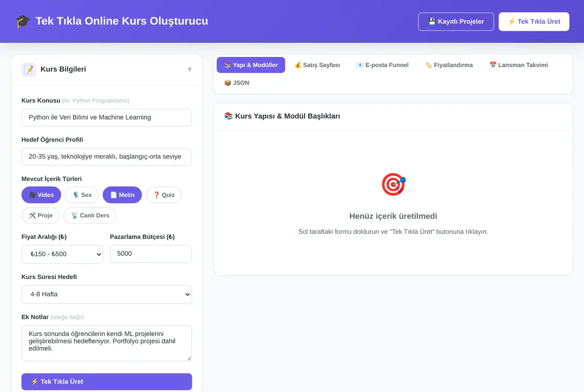Toggle the Proje content type chip

[40, 215]
